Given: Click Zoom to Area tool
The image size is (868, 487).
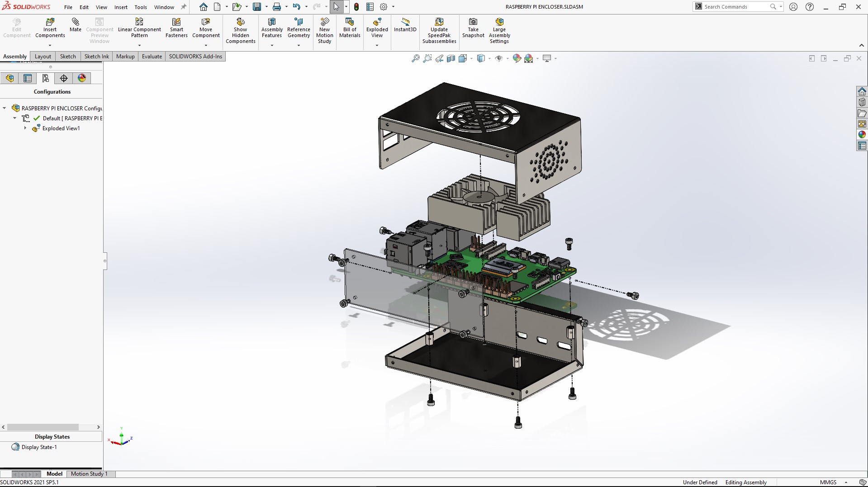Looking at the screenshot, I should [427, 58].
